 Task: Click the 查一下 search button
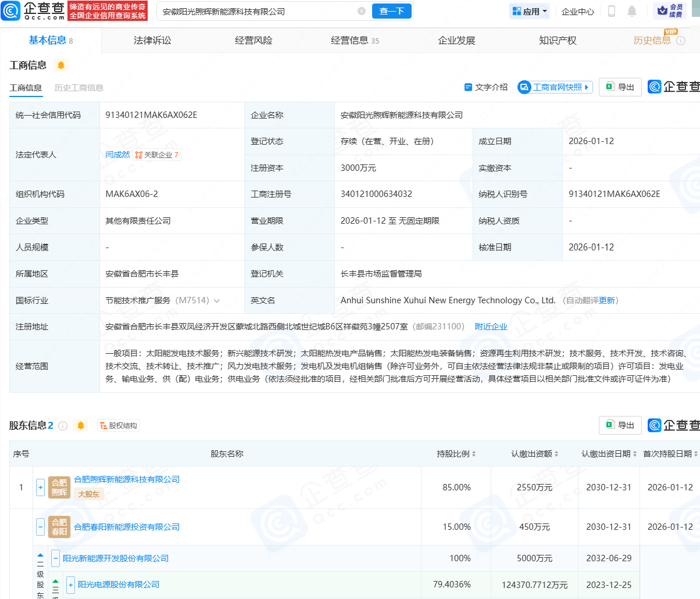coord(391,11)
